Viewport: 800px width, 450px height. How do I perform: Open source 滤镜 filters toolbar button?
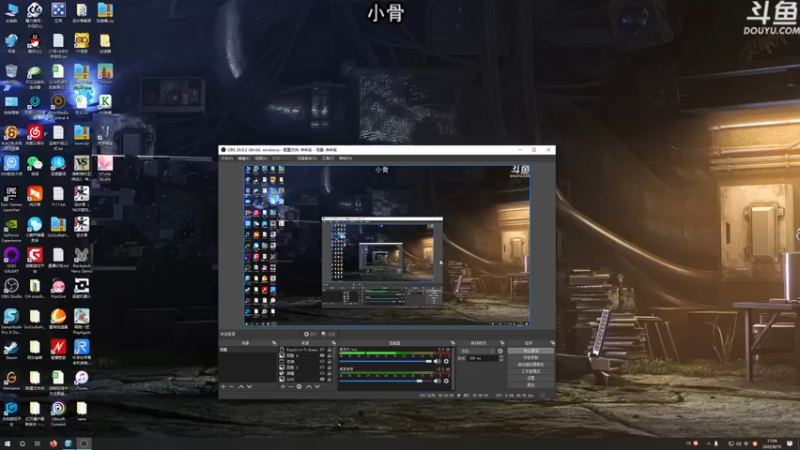329,334
